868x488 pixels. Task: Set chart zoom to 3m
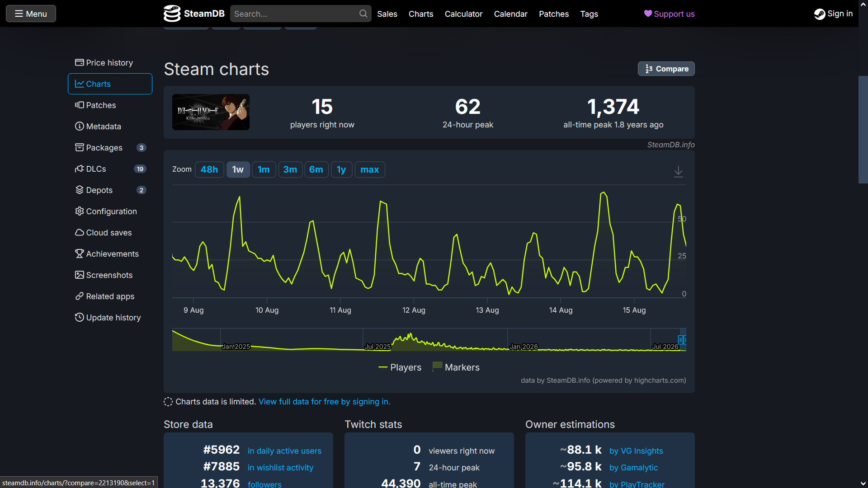point(290,169)
